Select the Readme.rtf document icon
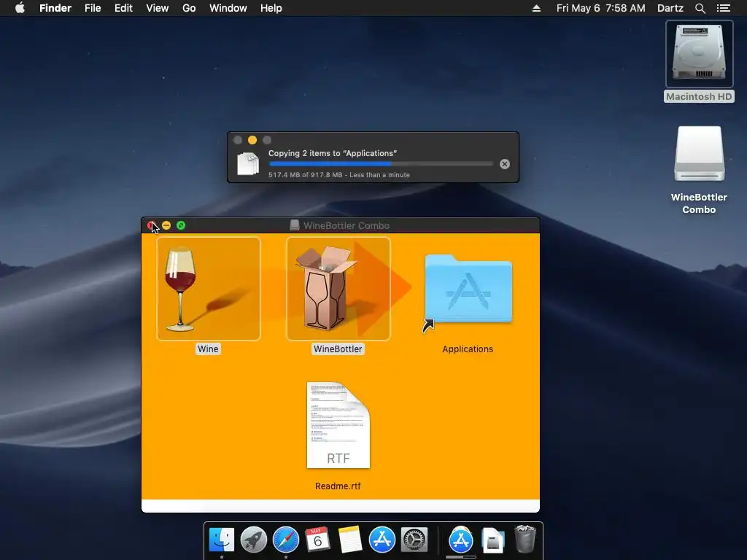 (338, 425)
